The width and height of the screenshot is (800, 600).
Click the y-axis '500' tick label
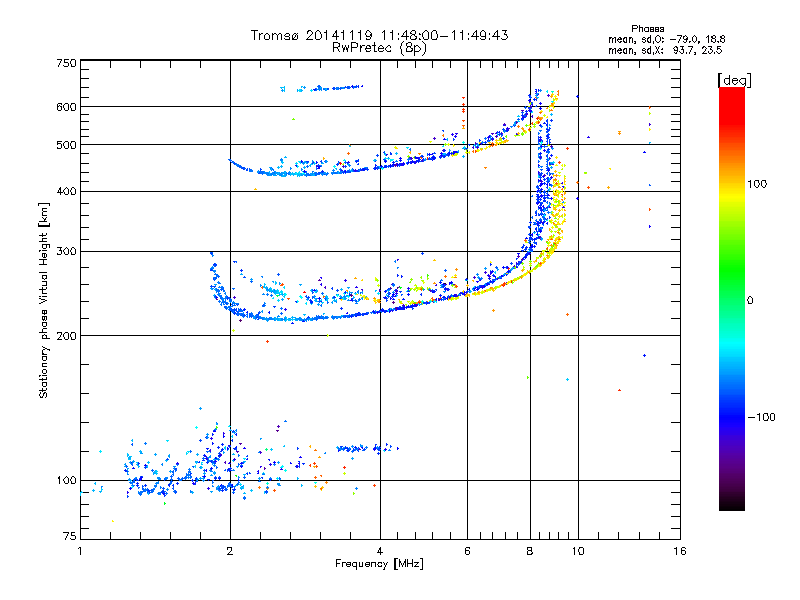[x=66, y=145]
